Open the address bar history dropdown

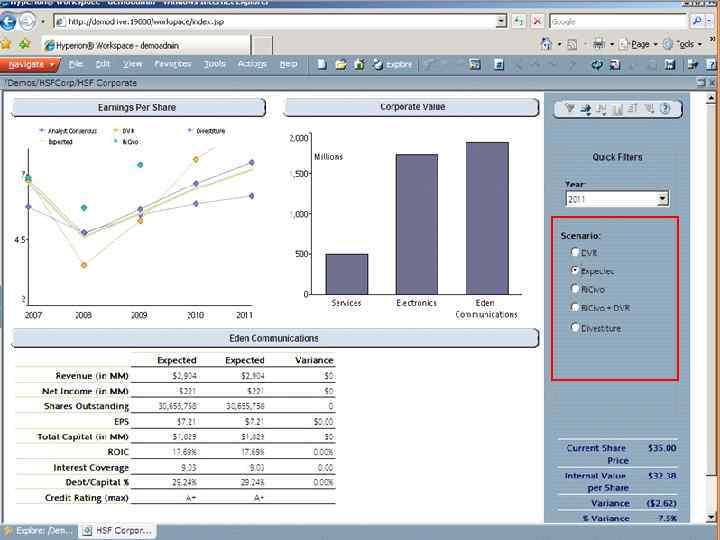501,21
